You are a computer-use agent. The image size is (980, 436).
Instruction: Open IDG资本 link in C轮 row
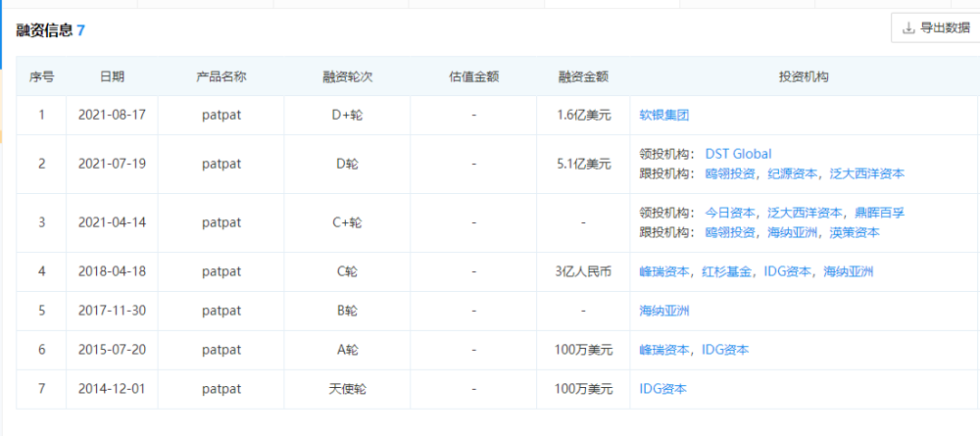(787, 271)
